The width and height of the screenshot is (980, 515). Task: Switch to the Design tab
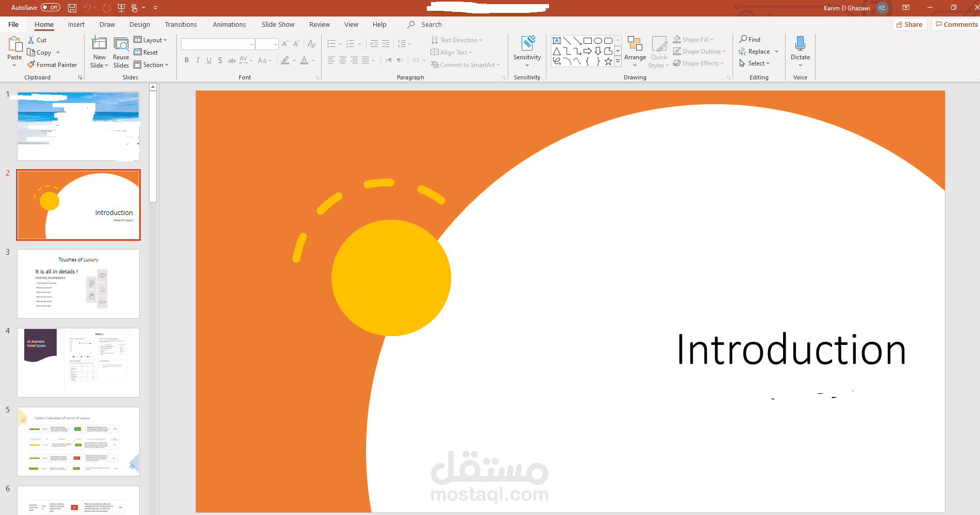click(140, 24)
